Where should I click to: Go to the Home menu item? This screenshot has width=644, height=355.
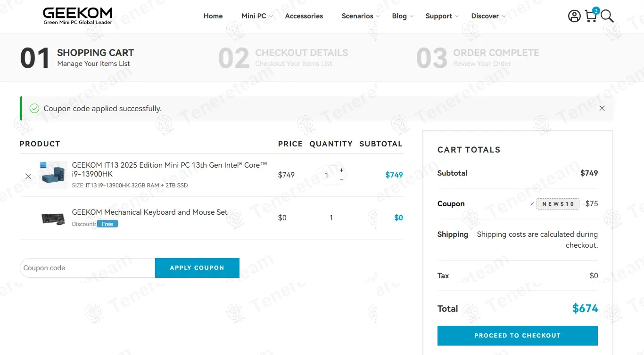tap(213, 16)
